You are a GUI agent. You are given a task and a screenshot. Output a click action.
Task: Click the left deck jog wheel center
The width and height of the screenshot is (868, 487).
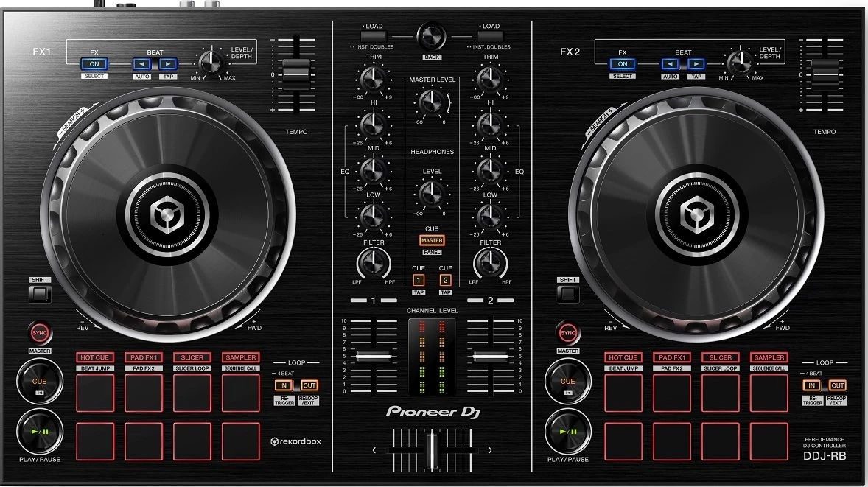[167, 214]
